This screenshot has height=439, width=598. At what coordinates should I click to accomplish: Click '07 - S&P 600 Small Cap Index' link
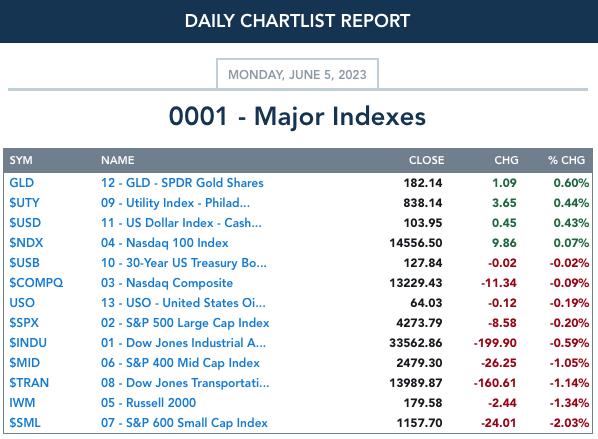(184, 423)
